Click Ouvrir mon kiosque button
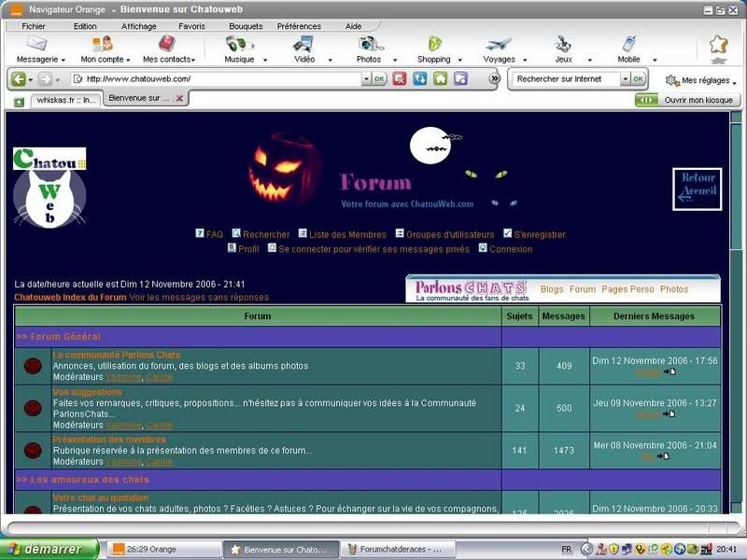Screen dimensions: 747x560 click(688, 100)
